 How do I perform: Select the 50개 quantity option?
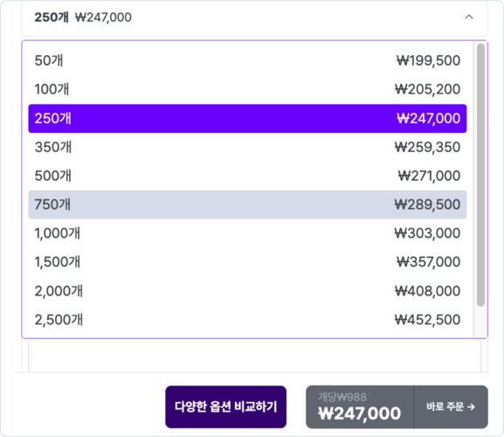[247, 61]
